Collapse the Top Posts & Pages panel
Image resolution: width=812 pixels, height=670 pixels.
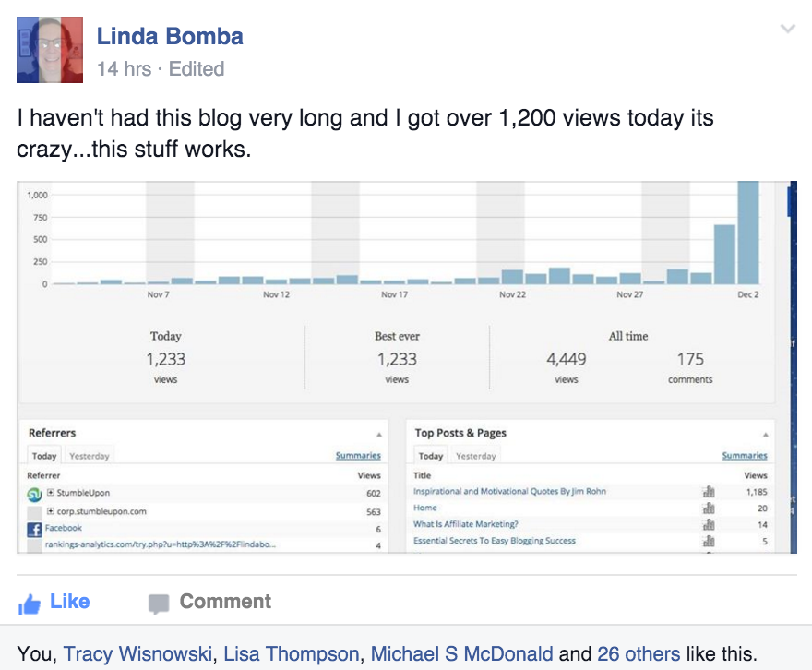pyautogui.click(x=765, y=435)
